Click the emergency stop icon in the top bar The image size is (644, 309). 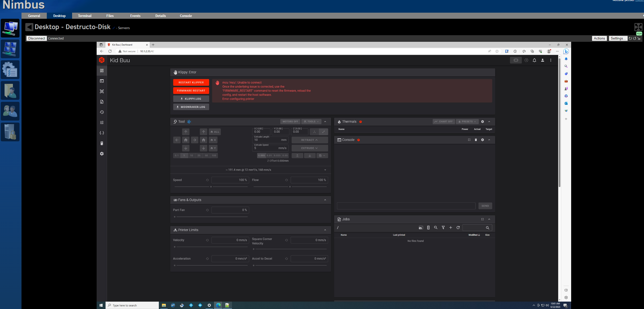click(516, 60)
